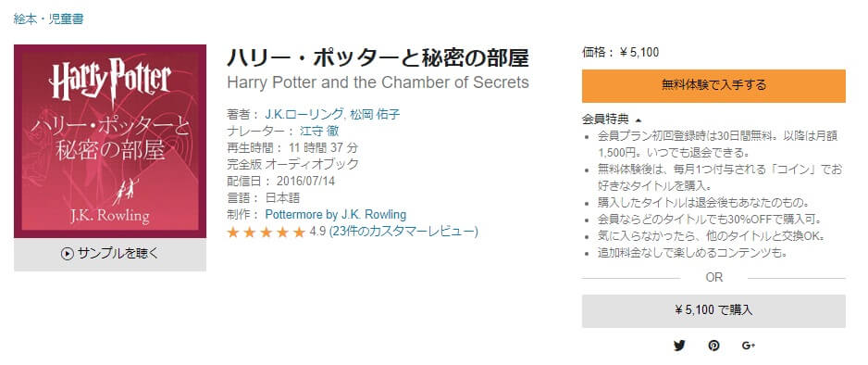Share this audiobook on Twitter
Screen dimensions: 868x365
(x=679, y=346)
